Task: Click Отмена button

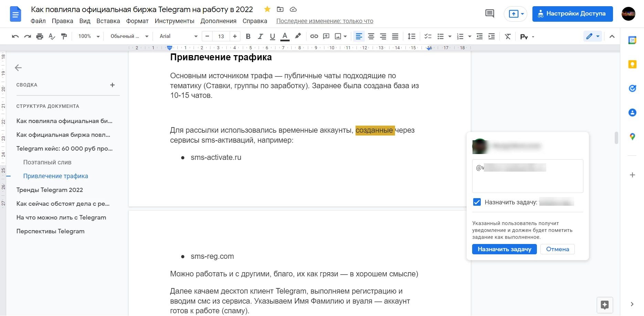Action: (x=558, y=249)
